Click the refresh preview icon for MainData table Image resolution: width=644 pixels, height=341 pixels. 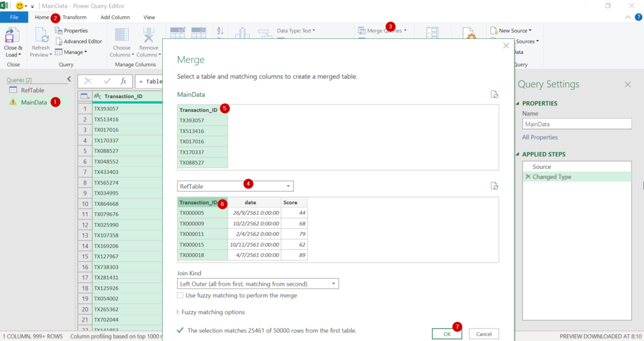[x=494, y=94]
